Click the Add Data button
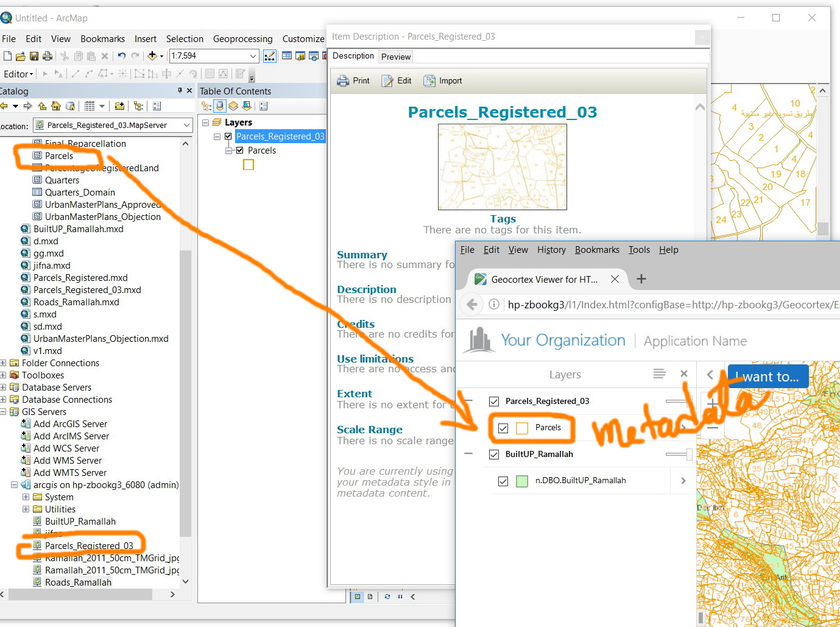The height and width of the screenshot is (627, 840). [x=152, y=56]
